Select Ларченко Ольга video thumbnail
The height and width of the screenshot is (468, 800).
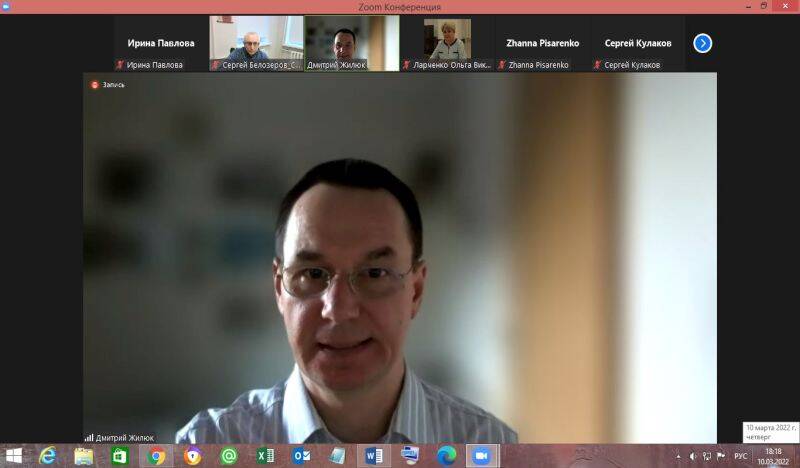(447, 43)
